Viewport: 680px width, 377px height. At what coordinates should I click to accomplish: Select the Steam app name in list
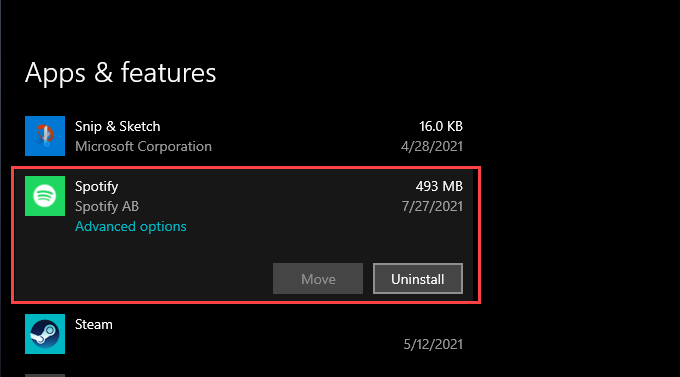(94, 325)
